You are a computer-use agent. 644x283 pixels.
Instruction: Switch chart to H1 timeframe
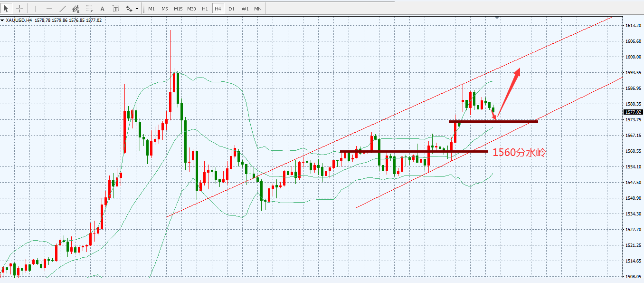tap(205, 9)
